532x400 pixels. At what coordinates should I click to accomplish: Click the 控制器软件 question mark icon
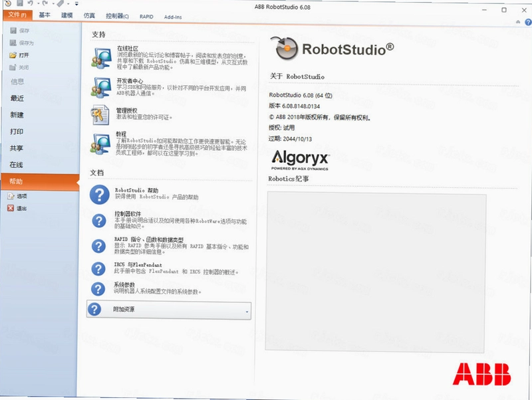[98, 221]
